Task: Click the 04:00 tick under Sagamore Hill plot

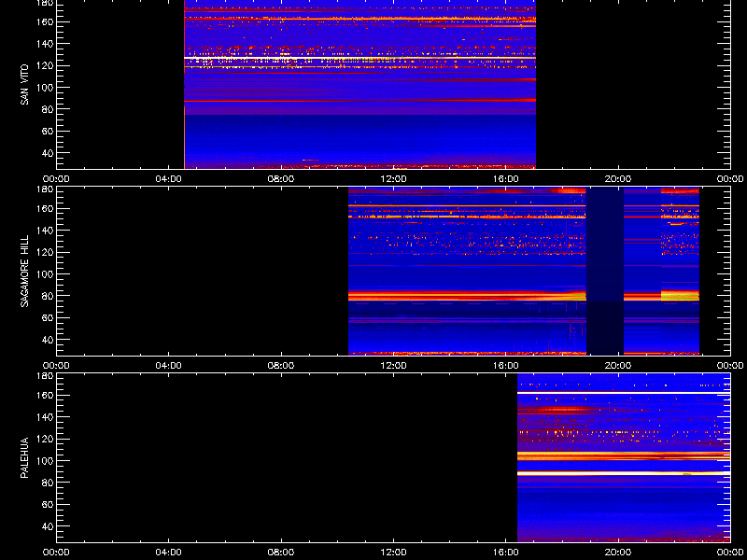Action: (x=169, y=366)
